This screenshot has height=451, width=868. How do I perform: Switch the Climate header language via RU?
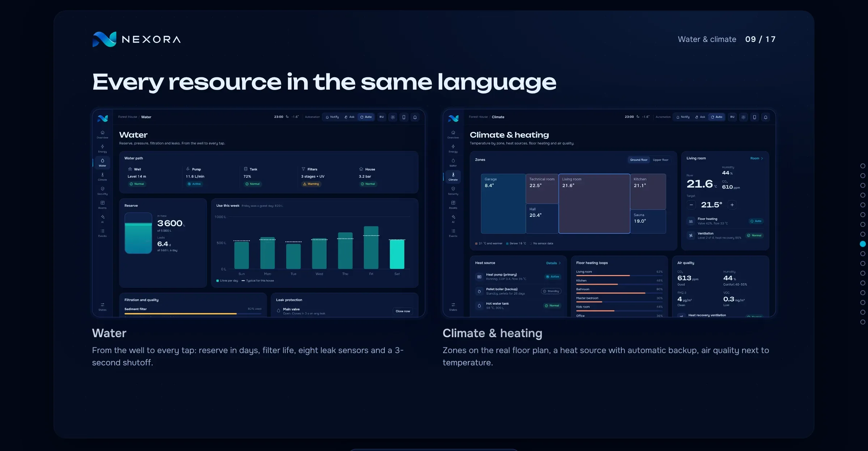732,117
